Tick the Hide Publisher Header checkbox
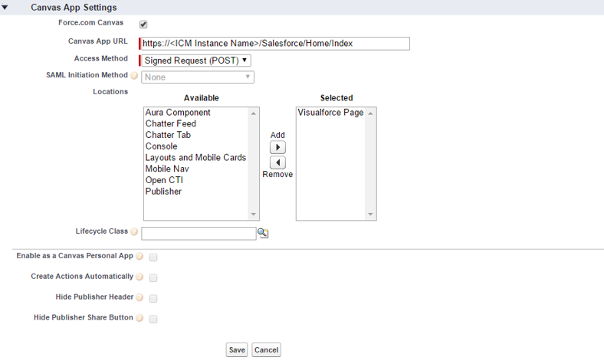Viewport: 604px width, 364px height. coord(153,298)
